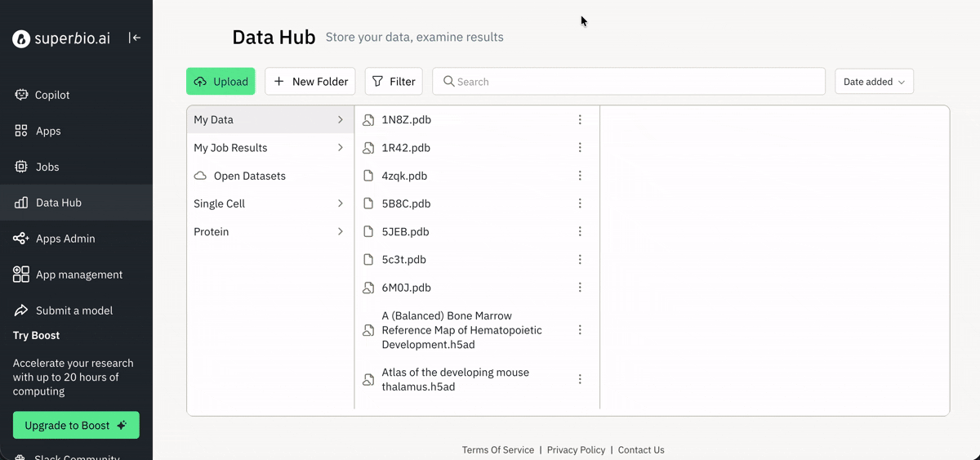
Task: Select Open Datasets in the folder list
Action: (x=249, y=176)
